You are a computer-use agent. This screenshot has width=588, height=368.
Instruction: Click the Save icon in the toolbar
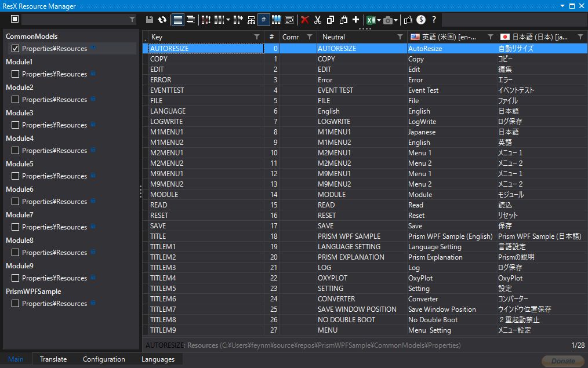[x=149, y=20]
